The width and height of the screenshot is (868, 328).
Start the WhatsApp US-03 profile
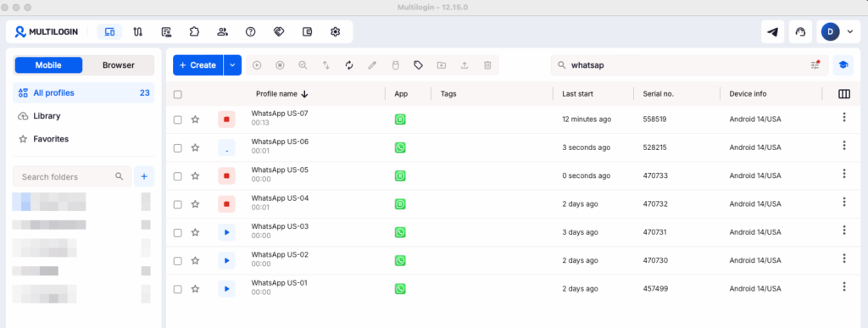(226, 232)
